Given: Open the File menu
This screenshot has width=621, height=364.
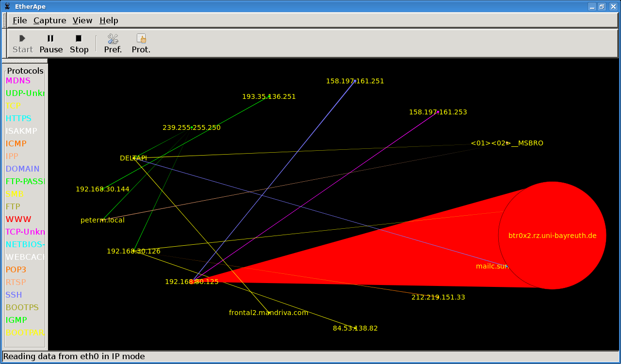Looking at the screenshot, I should [x=19, y=20].
